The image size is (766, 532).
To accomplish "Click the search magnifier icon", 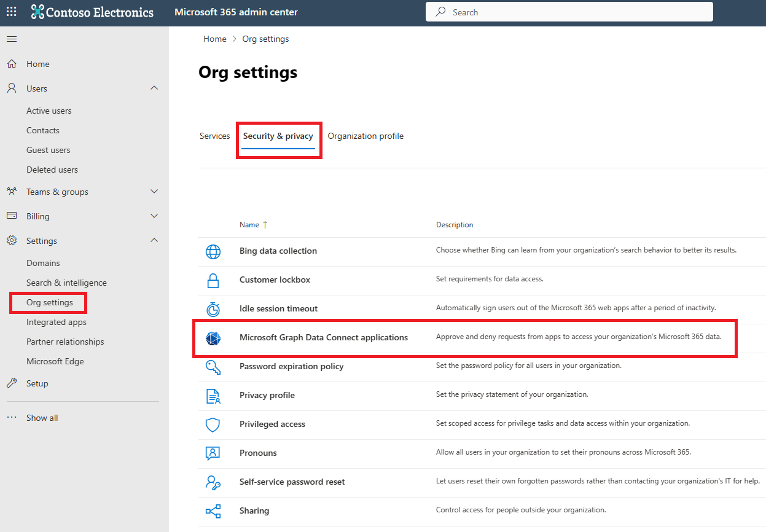I will pos(440,12).
